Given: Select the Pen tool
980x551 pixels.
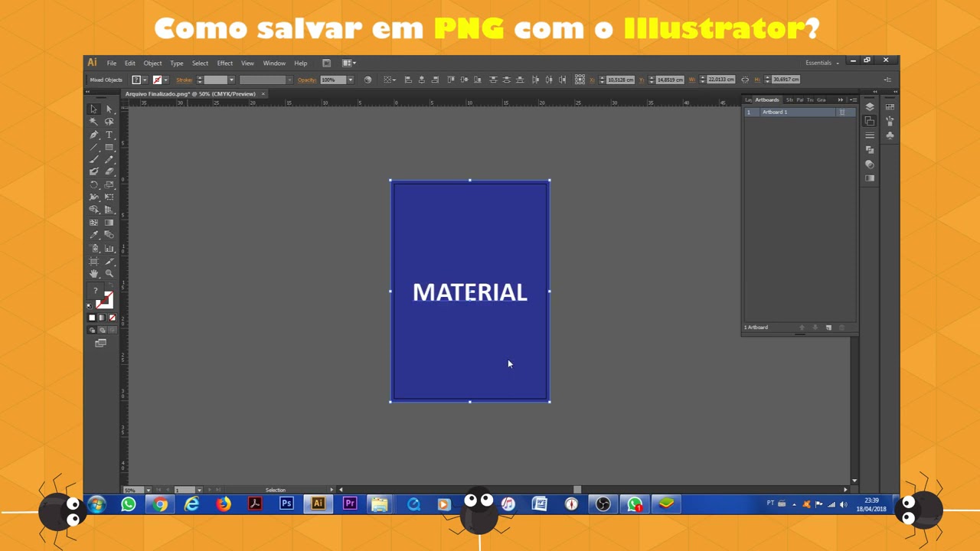Looking at the screenshot, I should tap(93, 135).
